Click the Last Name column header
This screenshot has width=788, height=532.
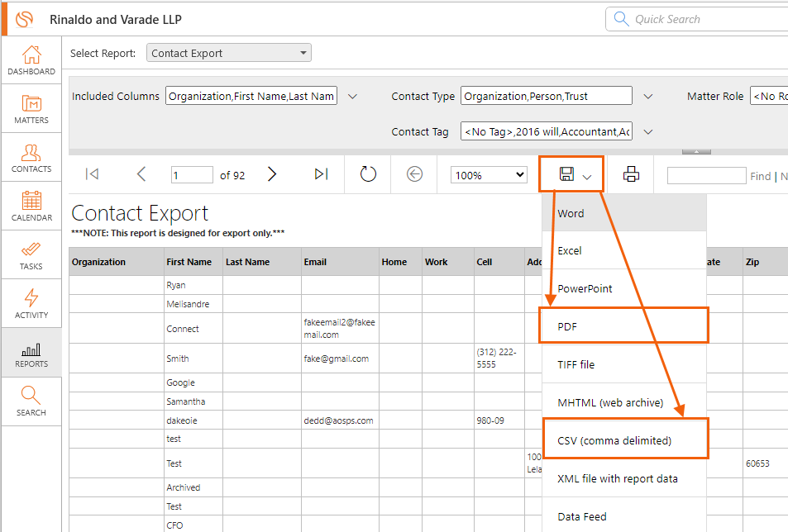tap(262, 262)
